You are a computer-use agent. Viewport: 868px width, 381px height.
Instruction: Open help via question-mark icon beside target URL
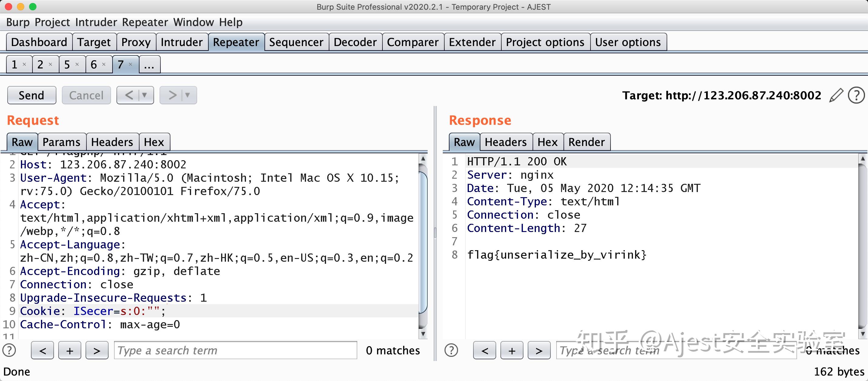tap(856, 95)
